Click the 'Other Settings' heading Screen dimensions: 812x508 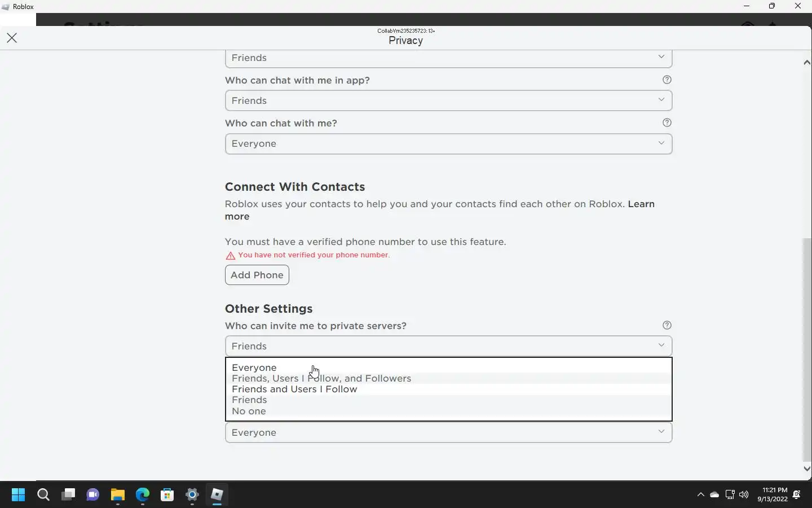(x=268, y=309)
